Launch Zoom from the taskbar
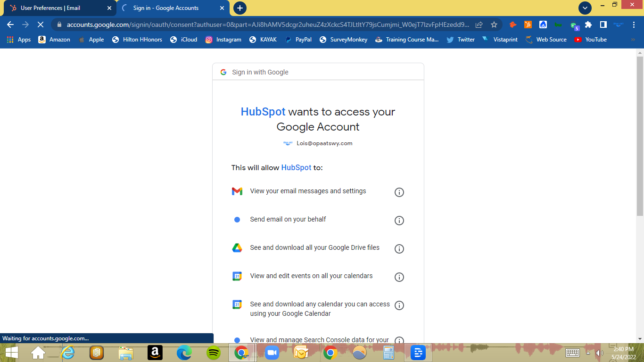 coord(271,352)
